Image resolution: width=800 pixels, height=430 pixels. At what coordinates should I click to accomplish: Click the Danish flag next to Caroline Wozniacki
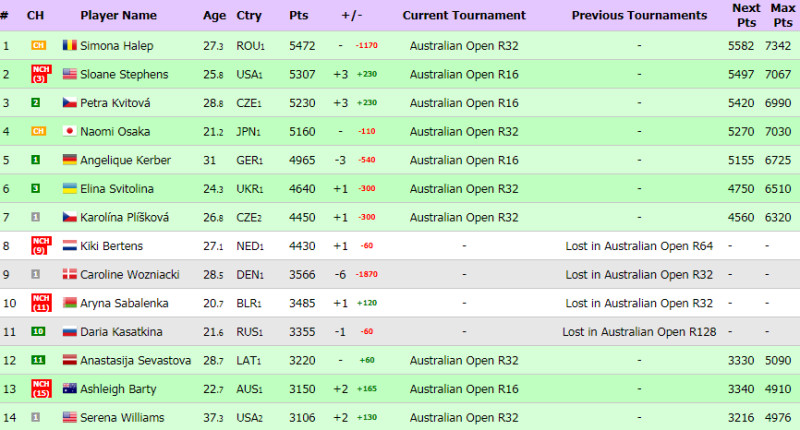(x=69, y=274)
